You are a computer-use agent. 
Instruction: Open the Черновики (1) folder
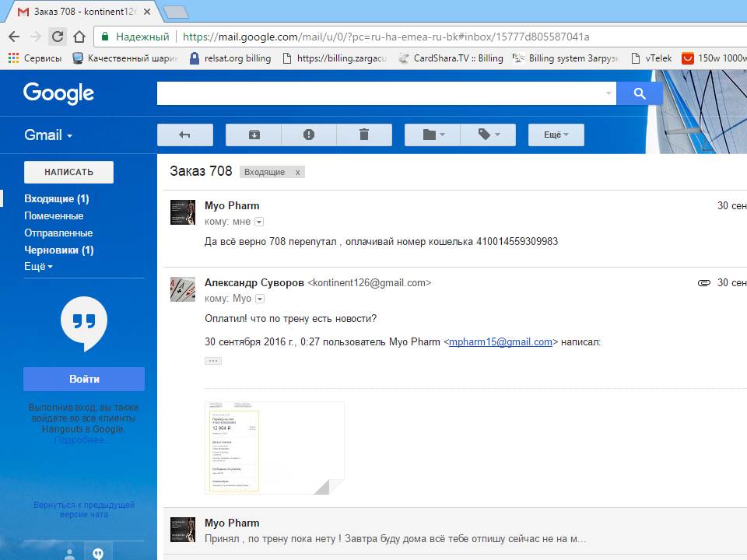[58, 250]
